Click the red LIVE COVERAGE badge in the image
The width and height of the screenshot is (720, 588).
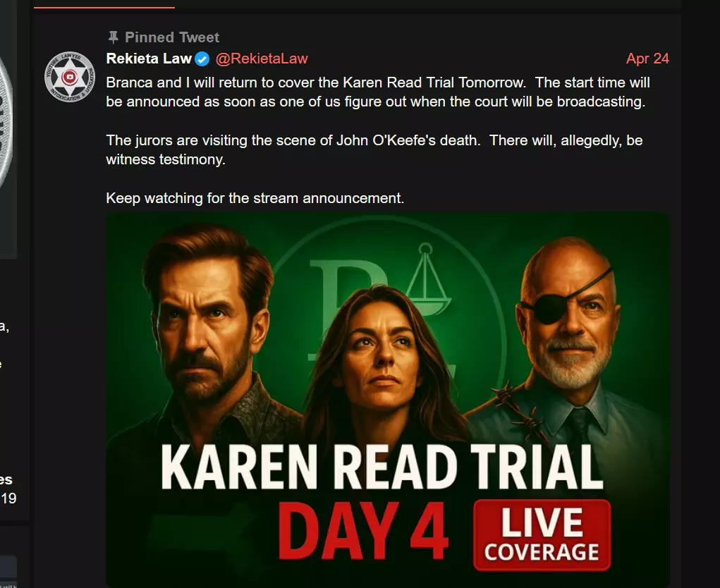tap(542, 534)
